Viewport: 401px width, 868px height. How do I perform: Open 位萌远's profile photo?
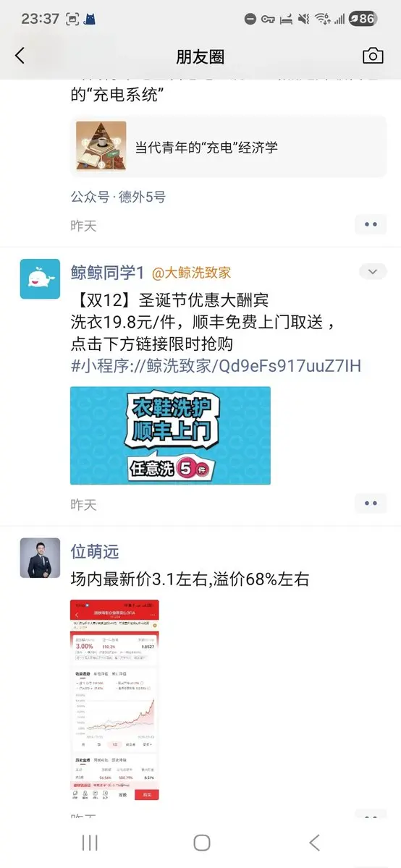pos(40,558)
